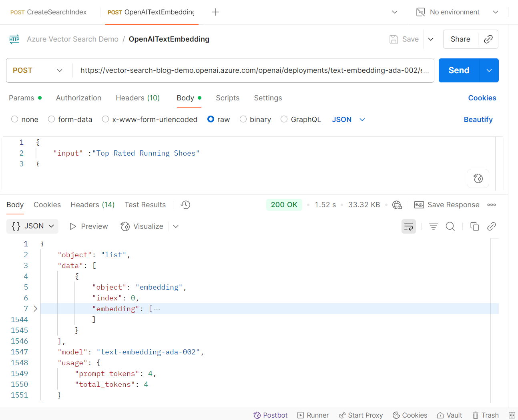Open Vault in the status bar
This screenshot has width=518, height=420.
(450, 415)
